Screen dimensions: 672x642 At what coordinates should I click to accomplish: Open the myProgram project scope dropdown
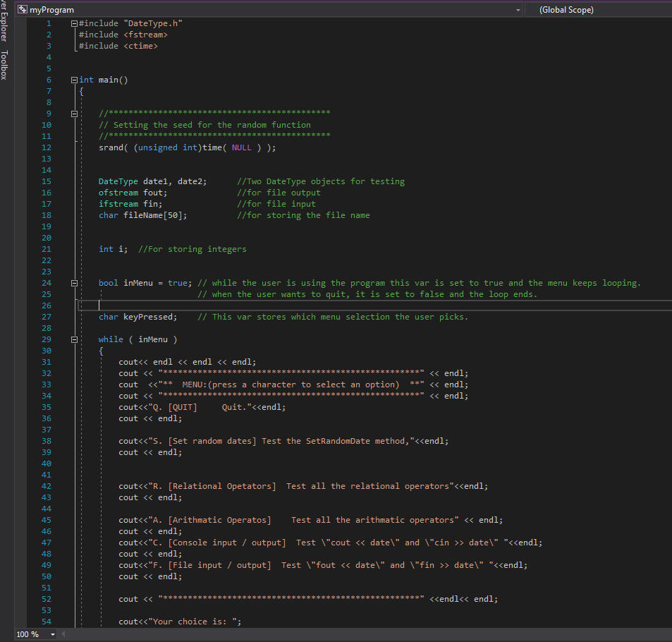pos(519,10)
